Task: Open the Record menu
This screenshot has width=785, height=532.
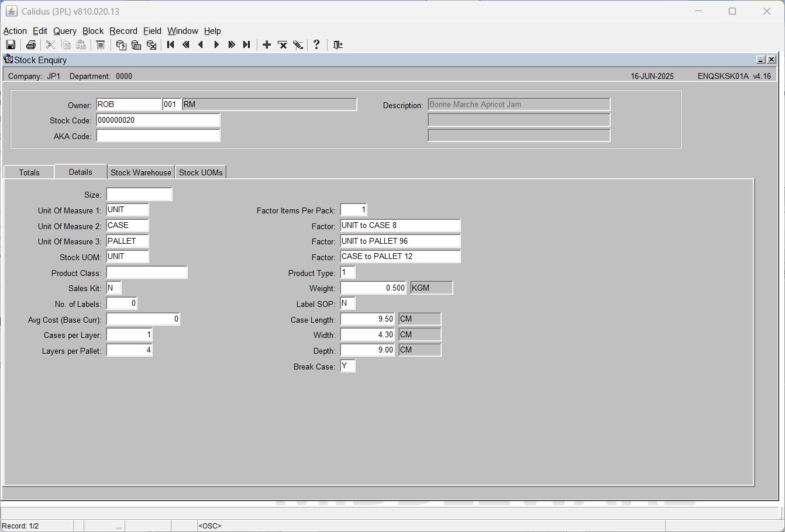Action: coord(123,31)
